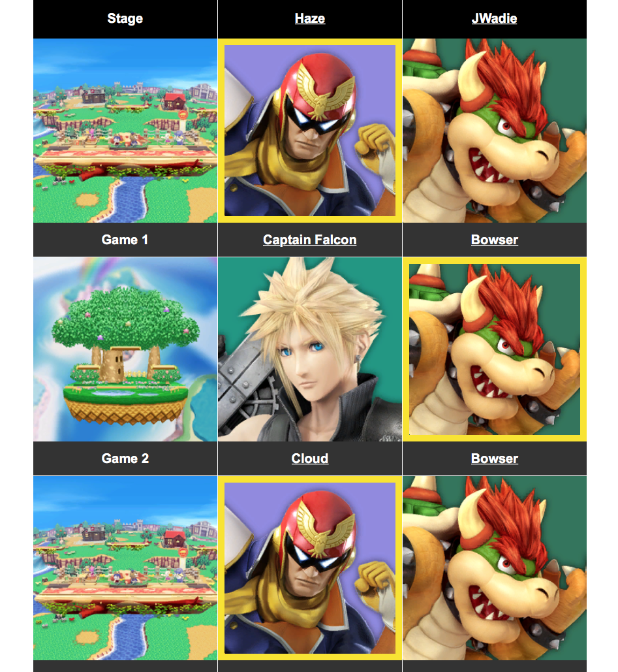Click the Game 3 Bowser portrait

point(494,568)
